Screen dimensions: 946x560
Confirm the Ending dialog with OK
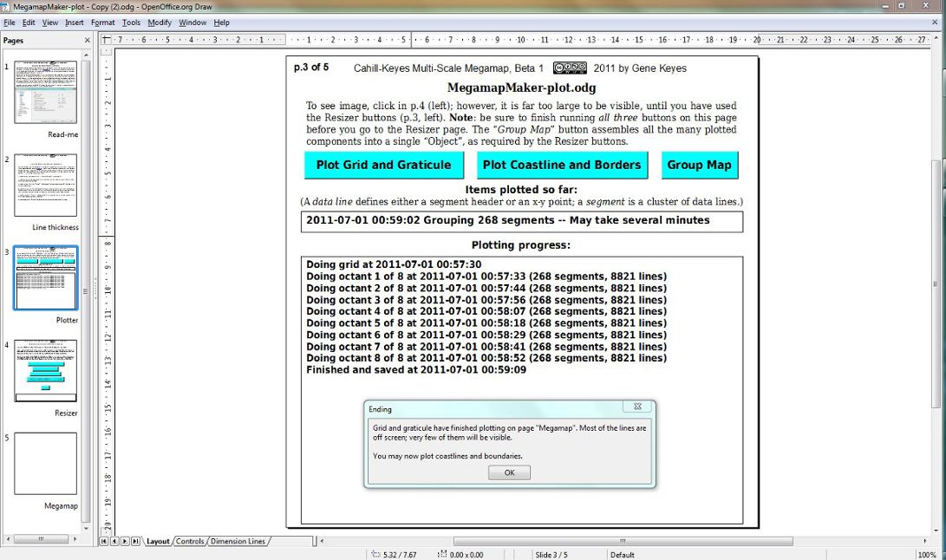(x=509, y=472)
